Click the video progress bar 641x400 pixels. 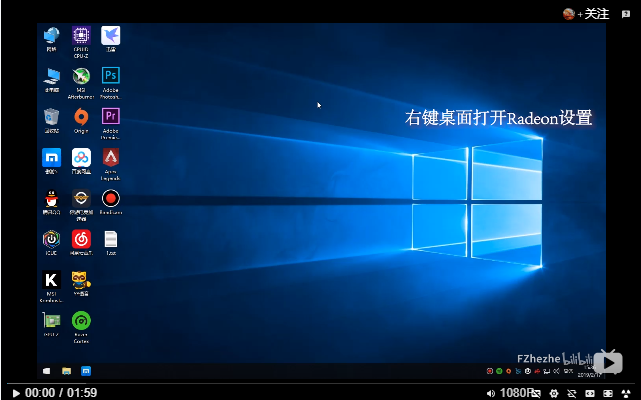click(x=320, y=384)
